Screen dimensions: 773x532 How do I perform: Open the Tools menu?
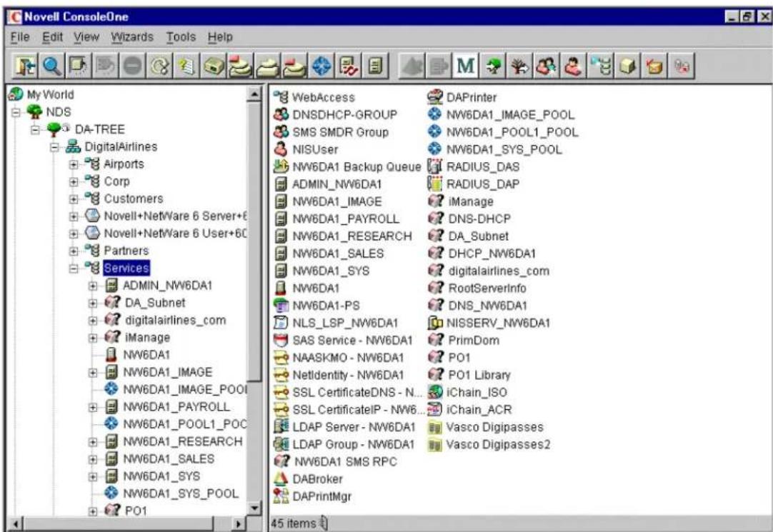(x=181, y=37)
